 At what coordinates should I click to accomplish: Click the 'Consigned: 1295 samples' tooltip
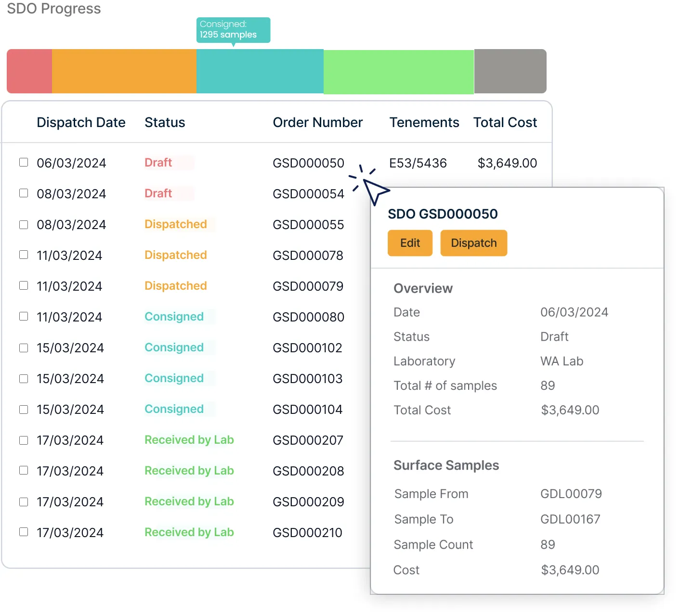(x=233, y=30)
